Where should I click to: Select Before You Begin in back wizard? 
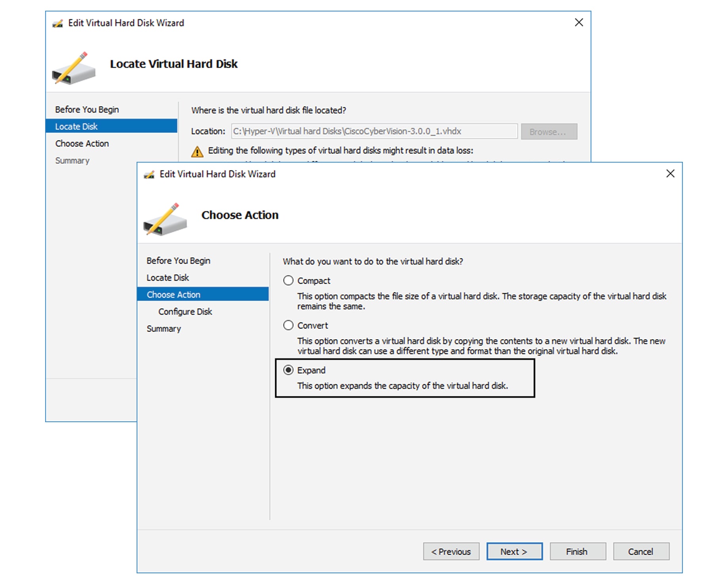click(87, 110)
